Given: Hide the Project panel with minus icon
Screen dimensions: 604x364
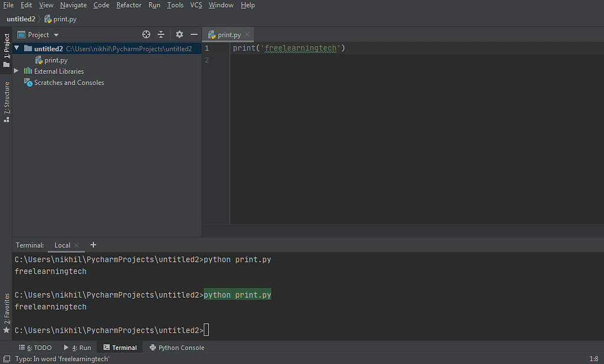Looking at the screenshot, I should [194, 35].
